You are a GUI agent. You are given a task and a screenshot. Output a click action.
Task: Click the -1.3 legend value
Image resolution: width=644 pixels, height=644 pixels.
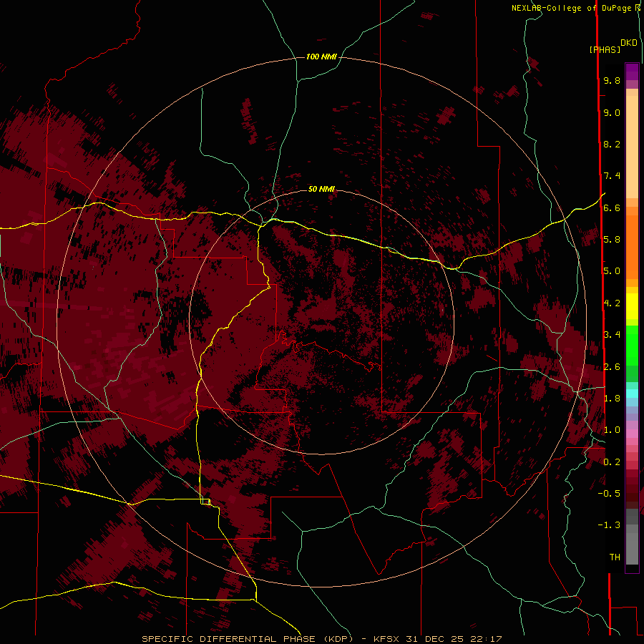(x=609, y=525)
